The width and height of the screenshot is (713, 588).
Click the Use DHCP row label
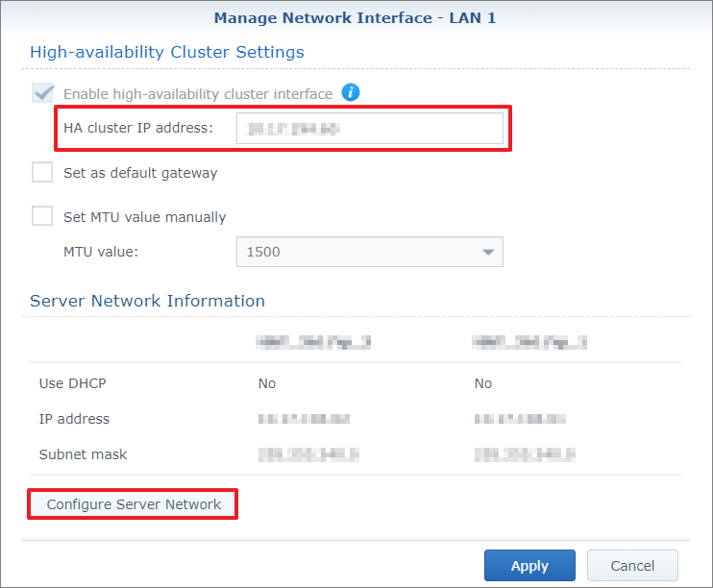click(72, 383)
